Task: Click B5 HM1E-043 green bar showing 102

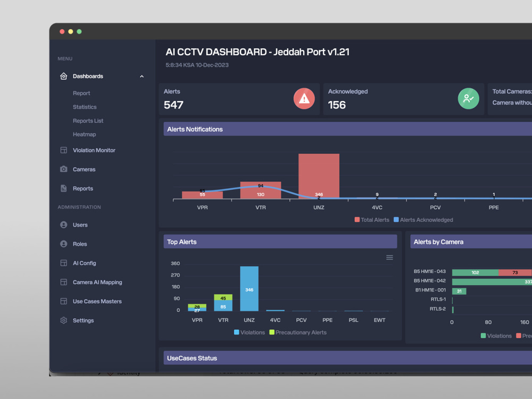Action: click(x=475, y=272)
